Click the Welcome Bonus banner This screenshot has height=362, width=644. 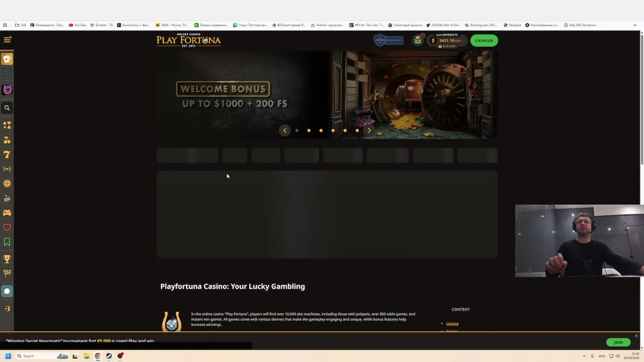327,94
